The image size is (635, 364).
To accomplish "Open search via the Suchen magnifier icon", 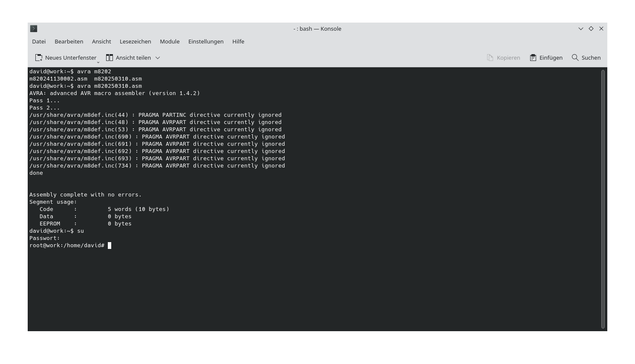I will click(575, 58).
